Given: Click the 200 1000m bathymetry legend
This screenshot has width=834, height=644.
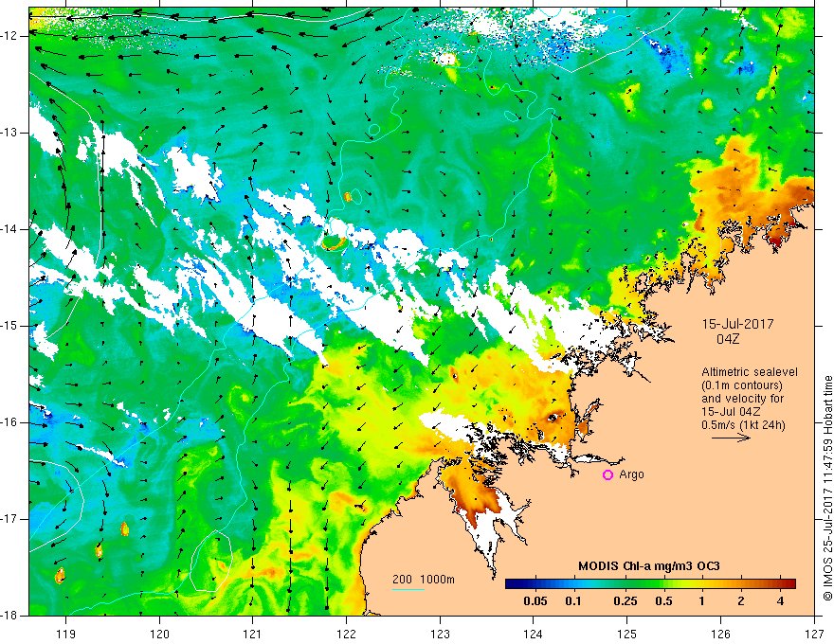Looking at the screenshot, I should click(424, 580).
